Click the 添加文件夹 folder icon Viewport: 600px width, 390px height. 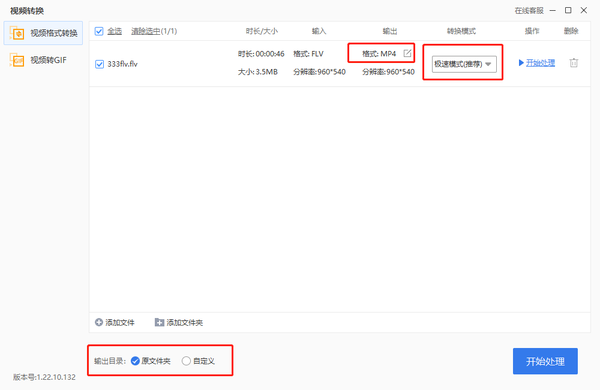159,322
